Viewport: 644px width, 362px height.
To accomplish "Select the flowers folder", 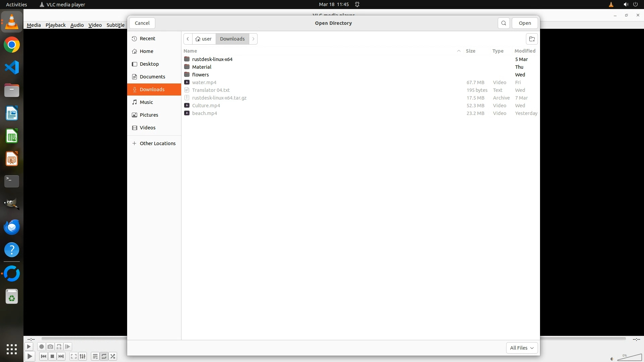I will [200, 75].
